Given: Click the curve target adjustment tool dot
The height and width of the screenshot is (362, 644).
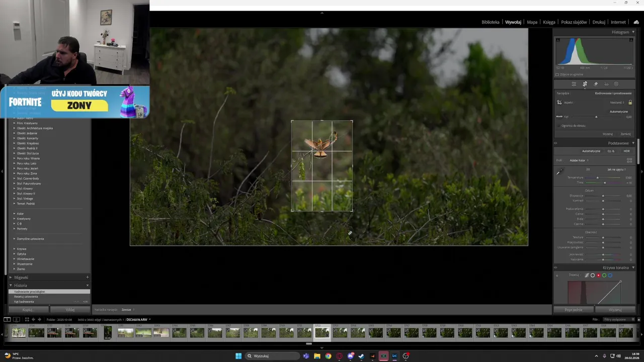Looking at the screenshot, I should click(x=557, y=276).
